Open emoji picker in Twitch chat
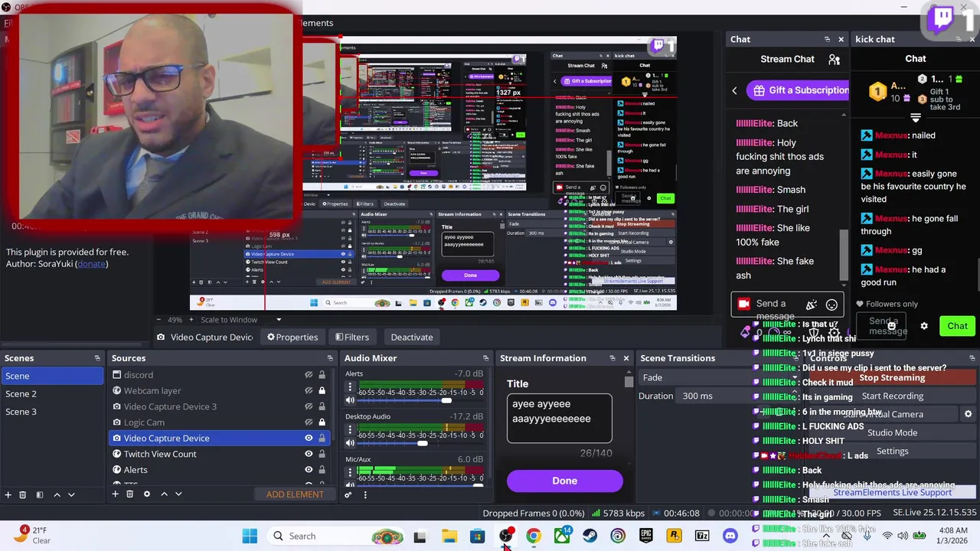This screenshot has height=551, width=980. pos(831,305)
